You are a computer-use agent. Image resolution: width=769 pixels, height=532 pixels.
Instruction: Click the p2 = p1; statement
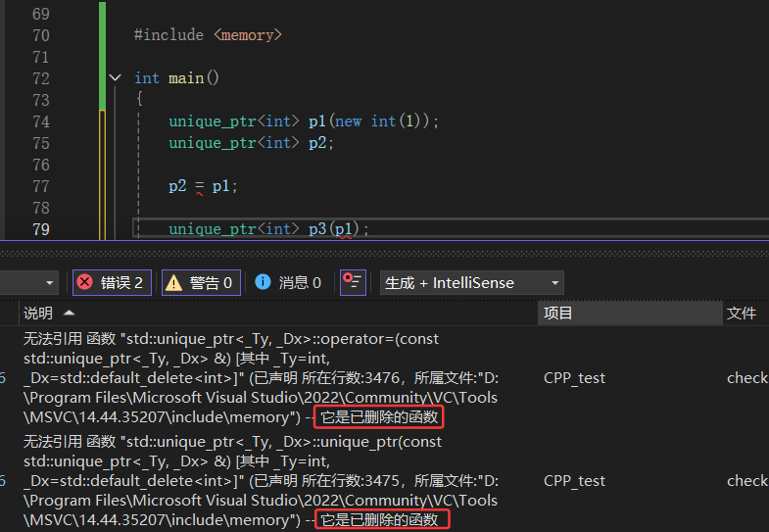pos(203,186)
